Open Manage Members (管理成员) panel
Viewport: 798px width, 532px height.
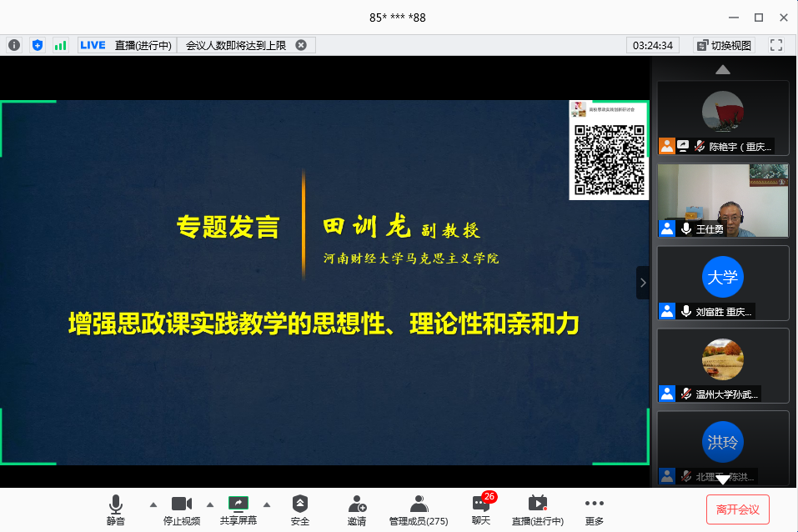(x=419, y=509)
